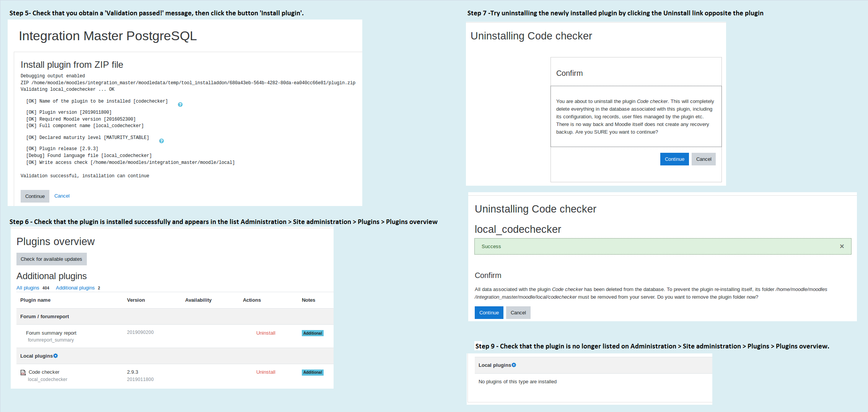Select the Forum / forumreport group row

point(175,316)
